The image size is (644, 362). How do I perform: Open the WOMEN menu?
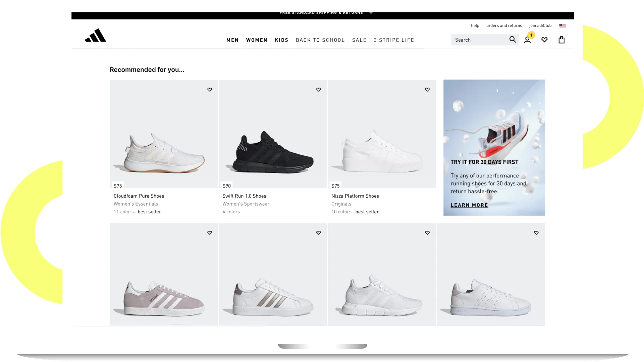point(257,40)
